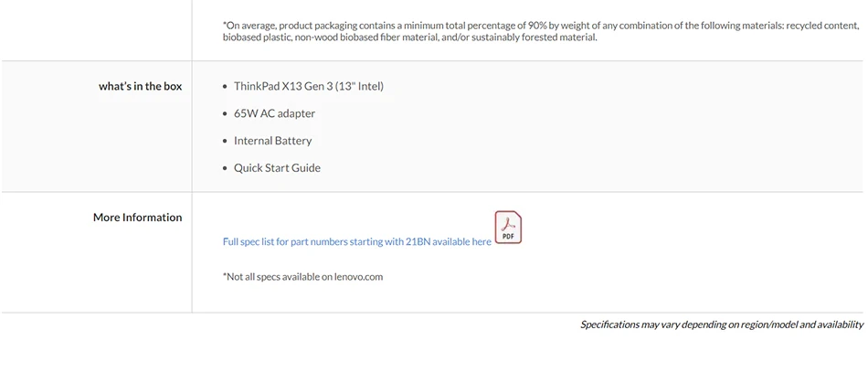Screen dimensions: 868x372
Task: Click the bullet beside Internal Battery
Action: [226, 142]
